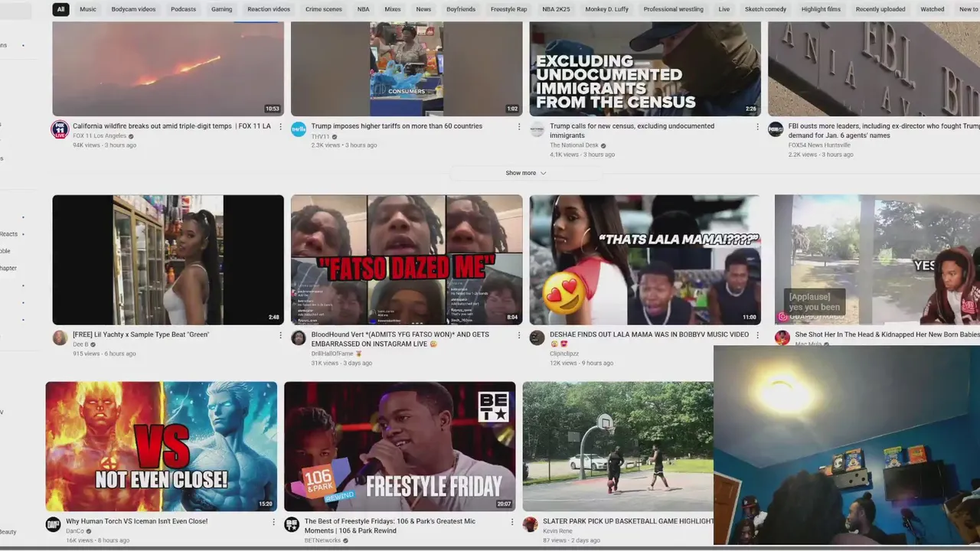
Task: Open title Why Human Torch VS Iceman
Action: click(136, 521)
